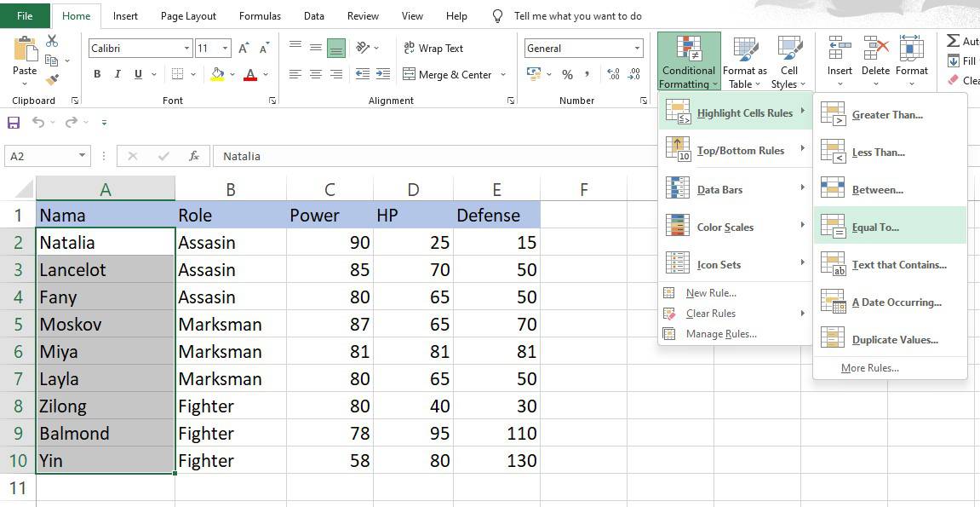Select column A header
Image resolution: width=980 pixels, height=507 pixels.
point(106,189)
